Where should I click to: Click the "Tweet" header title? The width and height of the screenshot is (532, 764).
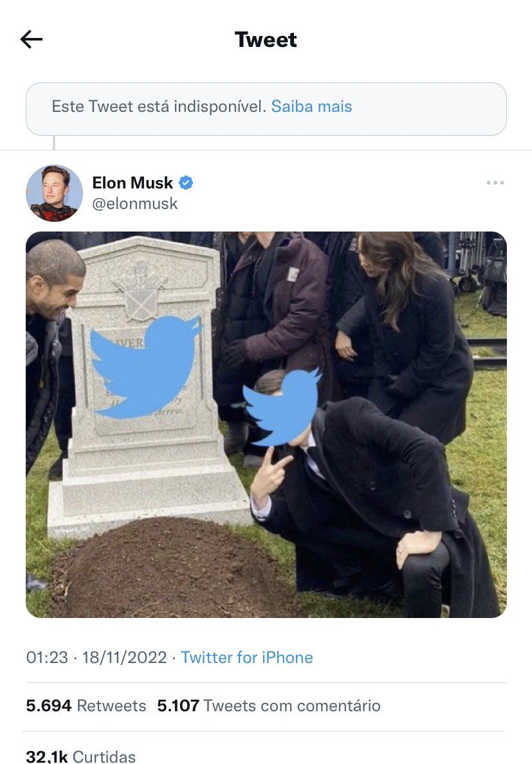tap(266, 40)
